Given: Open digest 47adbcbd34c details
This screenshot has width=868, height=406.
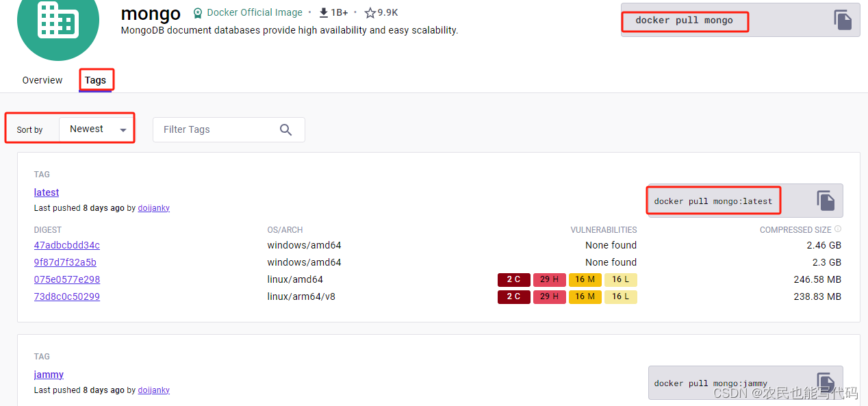Looking at the screenshot, I should tap(66, 245).
